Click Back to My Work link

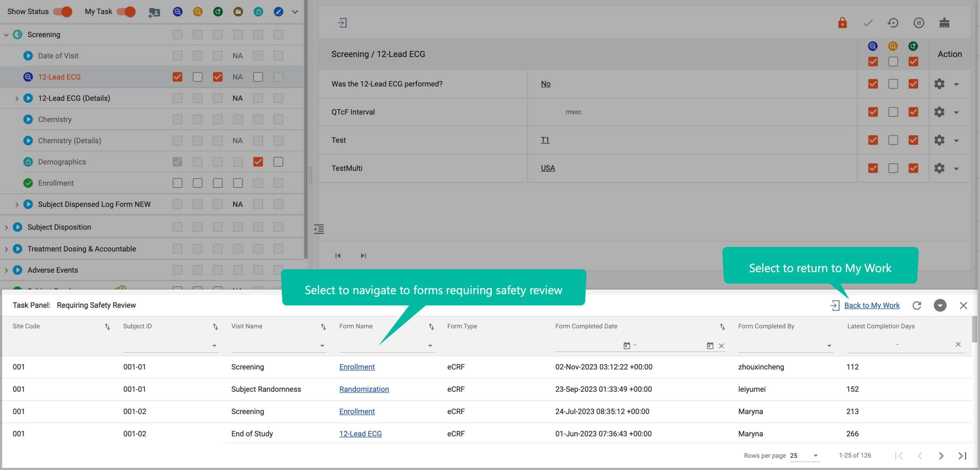click(x=872, y=305)
